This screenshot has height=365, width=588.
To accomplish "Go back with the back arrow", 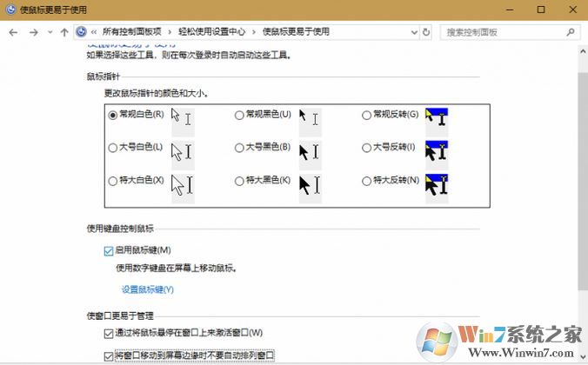I will pyautogui.click(x=13, y=33).
